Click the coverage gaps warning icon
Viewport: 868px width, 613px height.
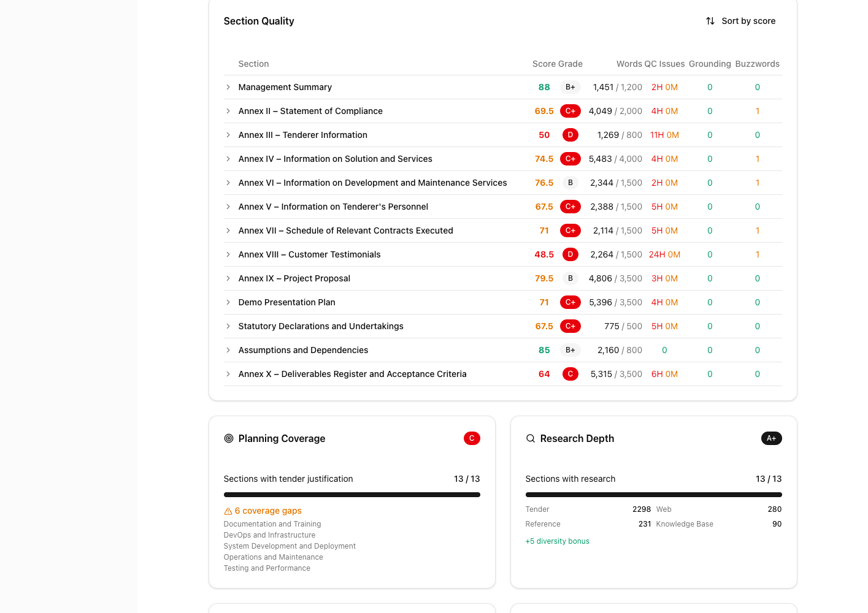pyautogui.click(x=228, y=511)
